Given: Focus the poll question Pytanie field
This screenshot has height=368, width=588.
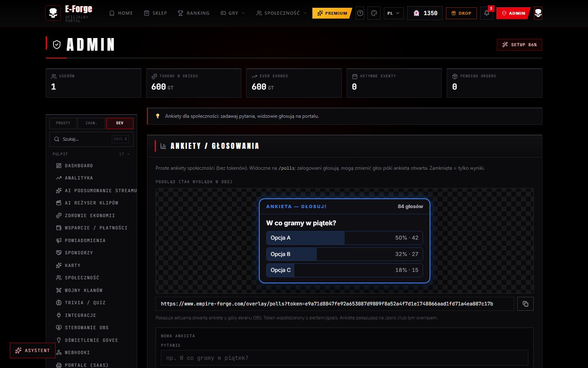Looking at the screenshot, I should (345, 358).
